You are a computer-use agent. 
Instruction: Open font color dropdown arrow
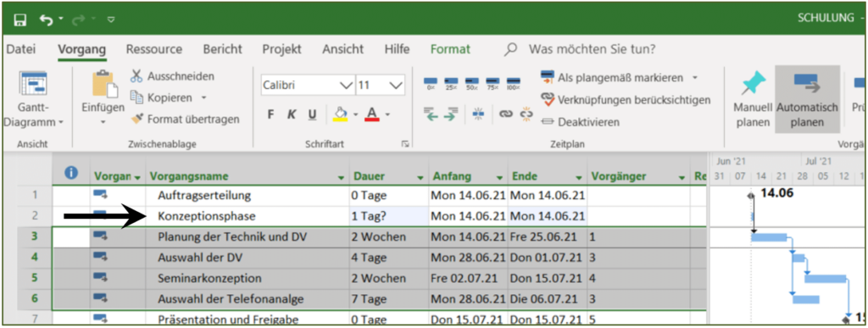[x=387, y=115]
